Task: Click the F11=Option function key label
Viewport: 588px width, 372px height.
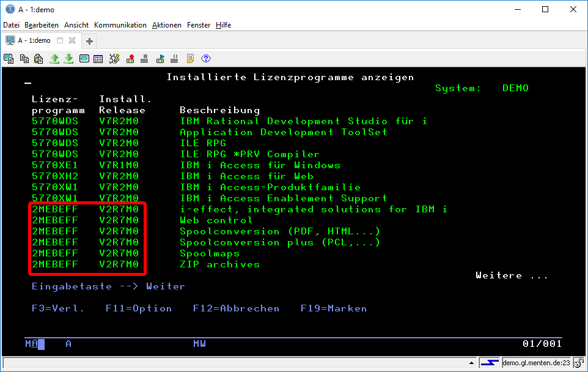Action: (x=139, y=308)
